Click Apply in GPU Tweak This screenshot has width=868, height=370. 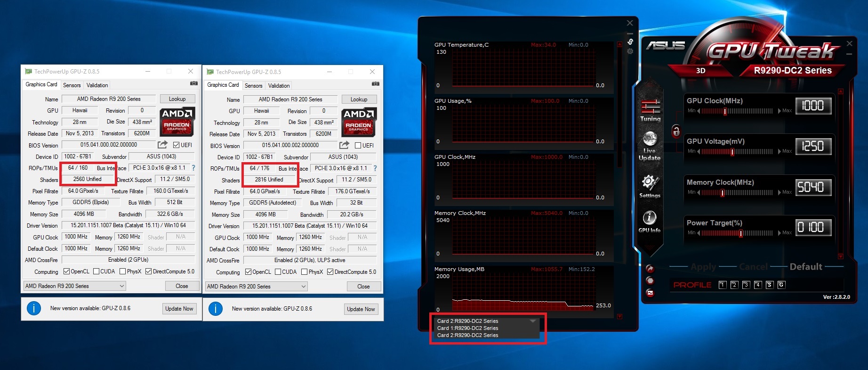pyautogui.click(x=703, y=267)
